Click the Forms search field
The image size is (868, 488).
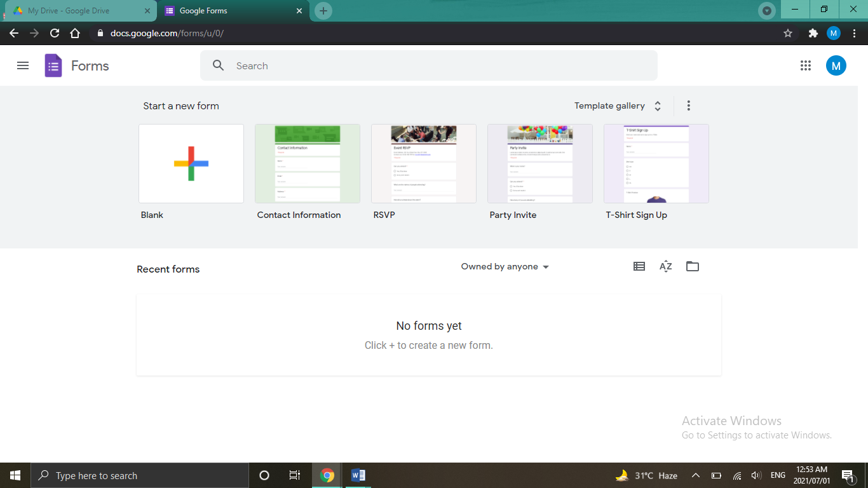click(x=429, y=65)
